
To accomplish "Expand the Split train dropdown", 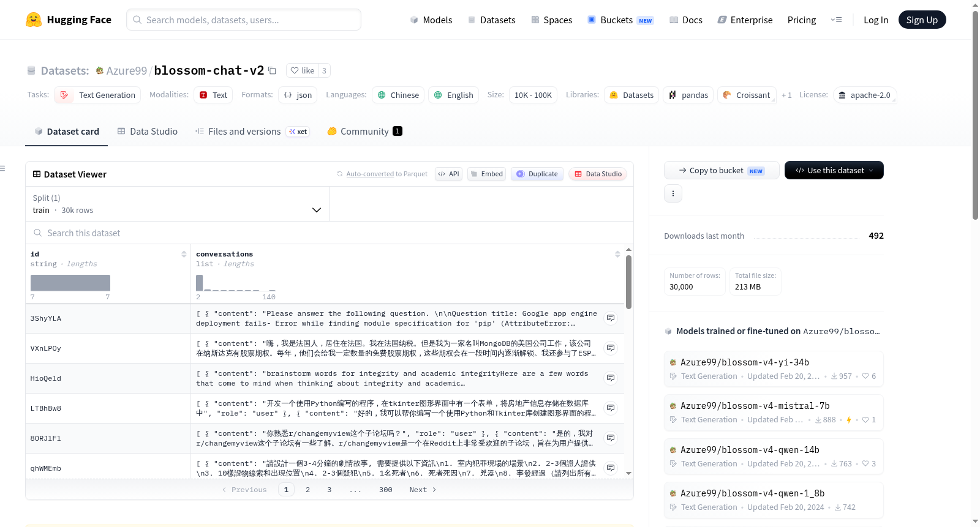I will coord(177,204).
